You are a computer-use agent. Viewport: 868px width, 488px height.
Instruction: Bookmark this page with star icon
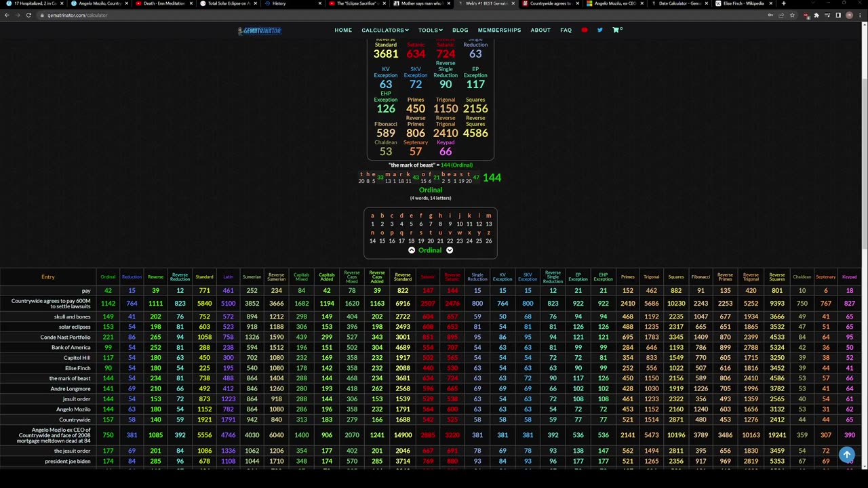click(792, 15)
